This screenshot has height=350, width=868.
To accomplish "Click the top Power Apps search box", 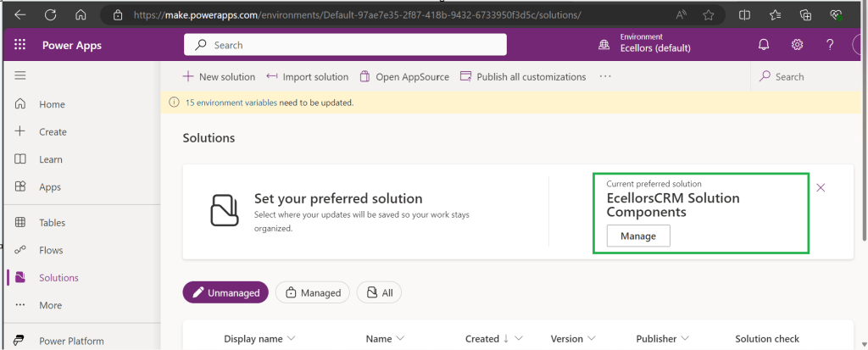I will [x=346, y=45].
